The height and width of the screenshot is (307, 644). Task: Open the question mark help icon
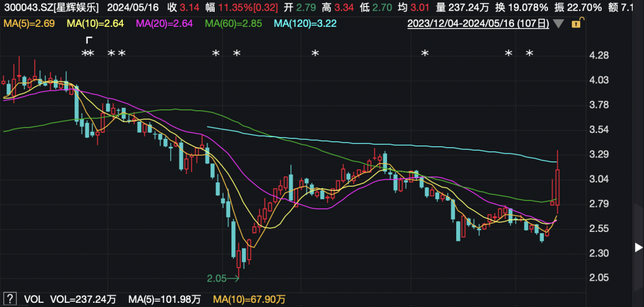(10, 297)
